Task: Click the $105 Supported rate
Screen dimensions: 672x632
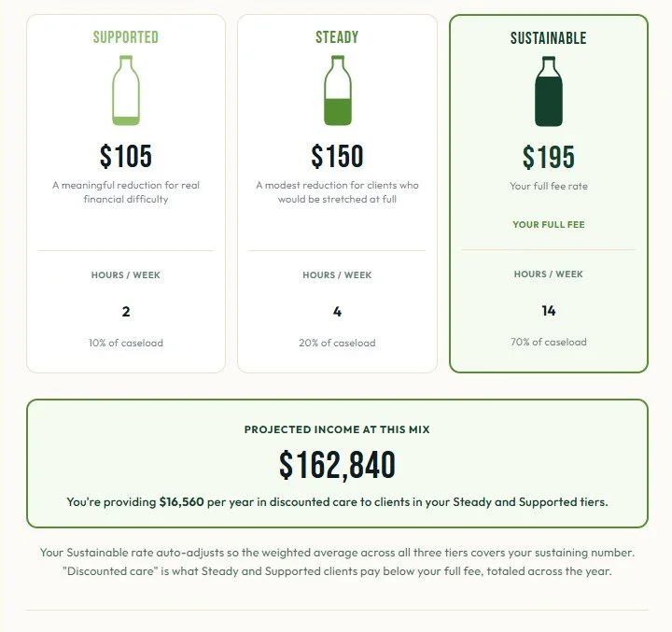Action: tap(126, 156)
